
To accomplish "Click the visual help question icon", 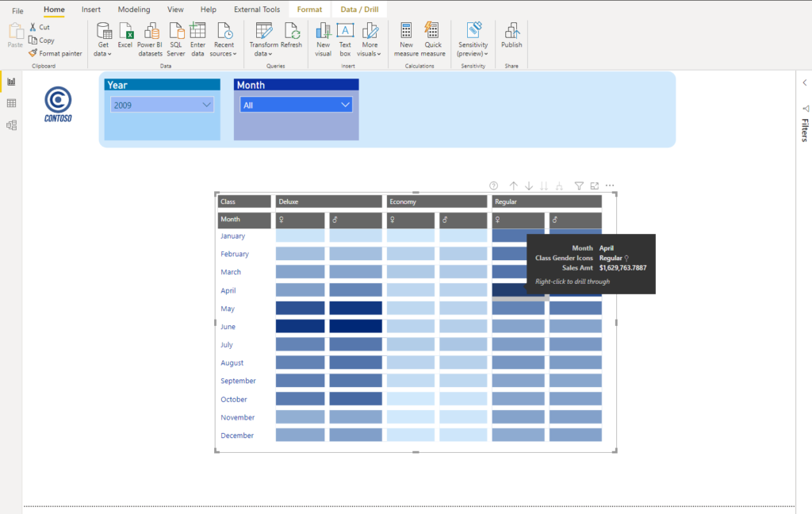I will coord(493,186).
